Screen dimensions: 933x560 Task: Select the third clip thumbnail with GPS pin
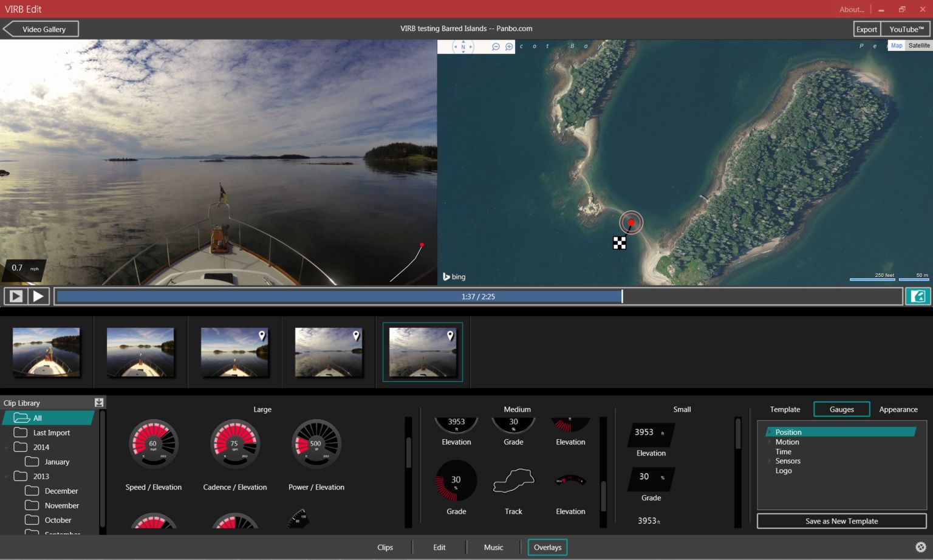[234, 352]
